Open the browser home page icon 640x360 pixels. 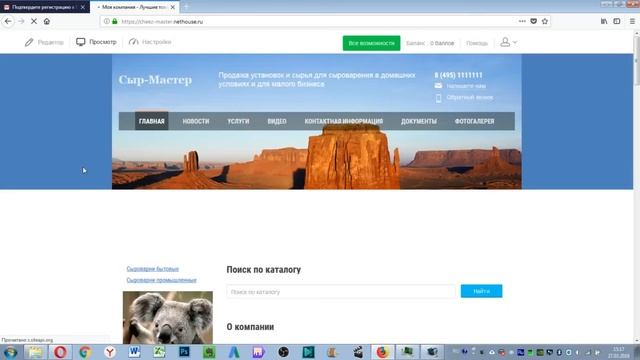pyautogui.click(x=47, y=21)
